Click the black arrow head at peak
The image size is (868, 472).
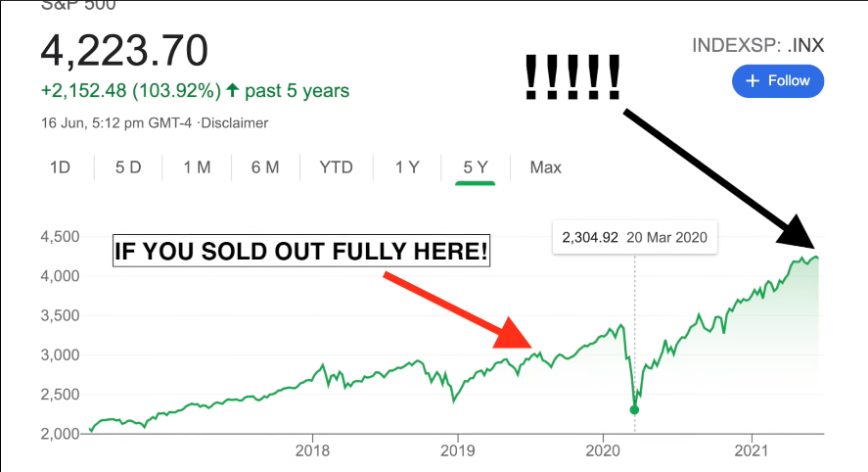click(799, 235)
